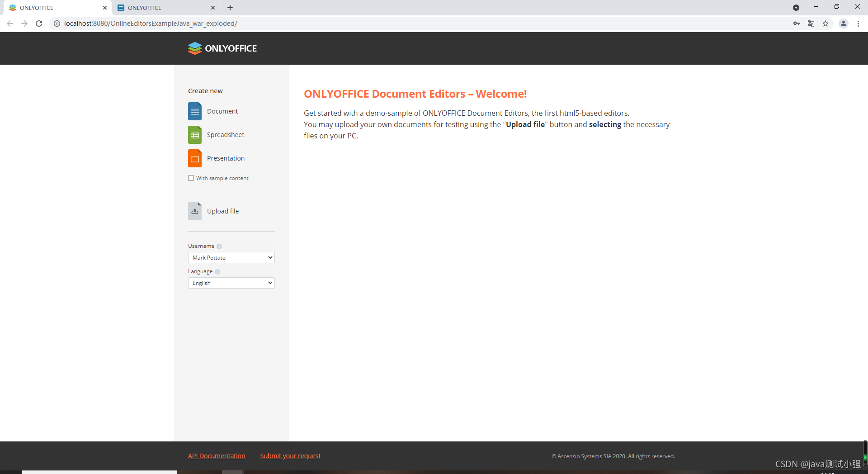Click the translate page icon
Screen dimensions: 868x474
click(x=811, y=24)
